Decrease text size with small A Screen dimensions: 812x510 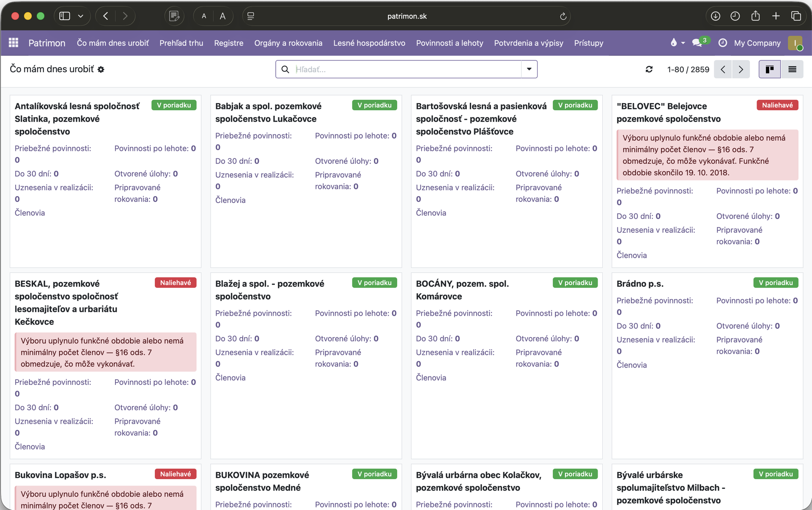pos(204,16)
